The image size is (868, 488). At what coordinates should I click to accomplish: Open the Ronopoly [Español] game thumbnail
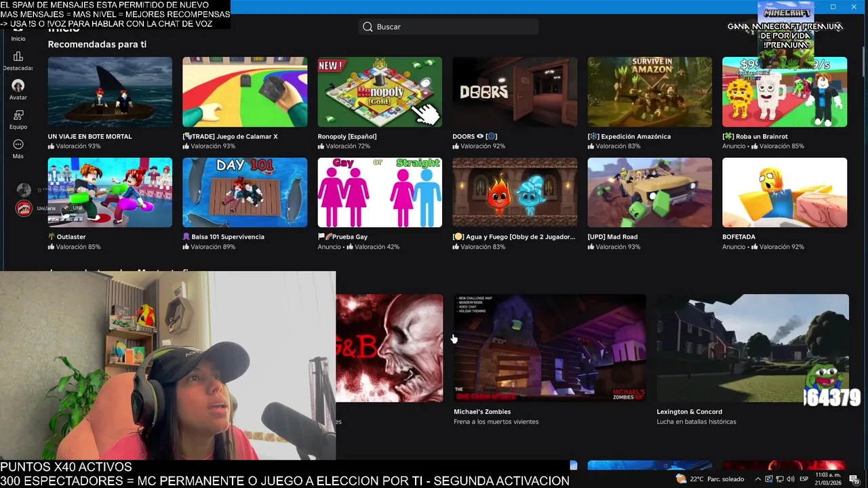pyautogui.click(x=380, y=91)
